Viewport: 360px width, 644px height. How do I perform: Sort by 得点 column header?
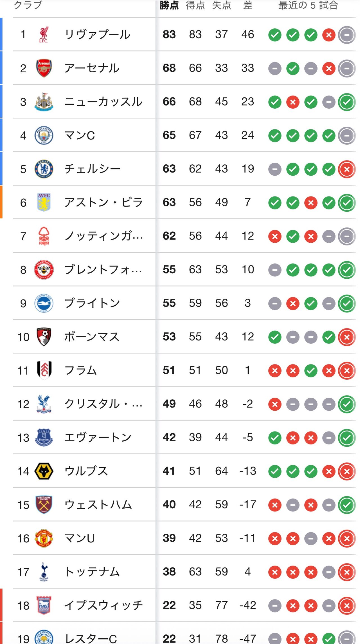[195, 5]
